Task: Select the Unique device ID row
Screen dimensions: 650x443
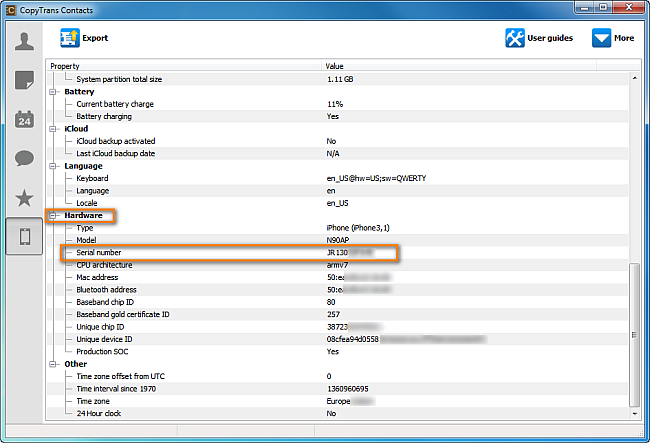Action: [x=338, y=339]
